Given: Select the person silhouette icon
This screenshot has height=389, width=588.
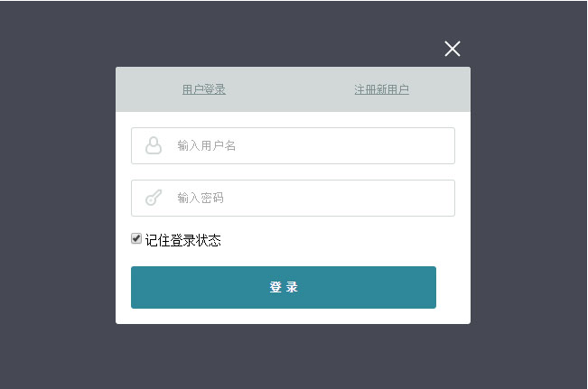Looking at the screenshot, I should click(x=154, y=145).
